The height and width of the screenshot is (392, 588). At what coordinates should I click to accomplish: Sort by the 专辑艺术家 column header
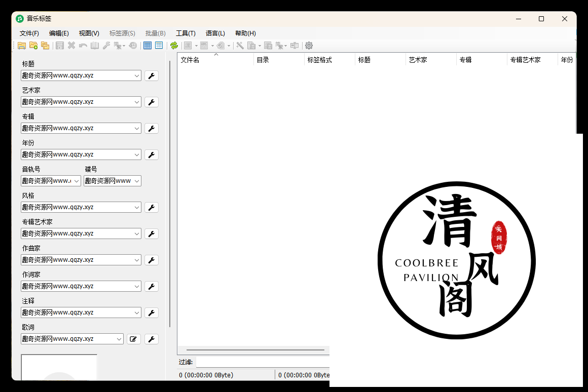532,60
